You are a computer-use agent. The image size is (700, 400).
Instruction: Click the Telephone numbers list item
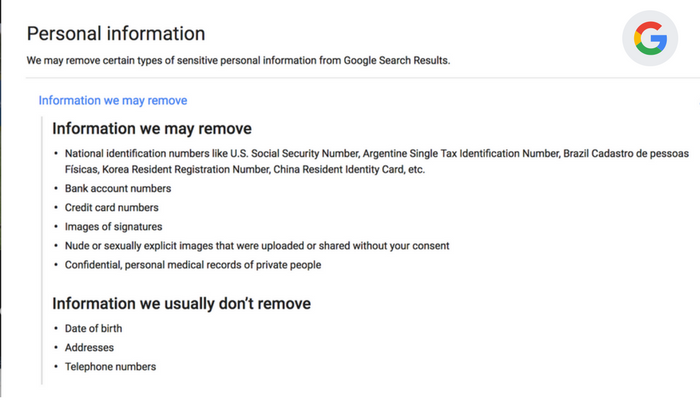click(x=110, y=367)
